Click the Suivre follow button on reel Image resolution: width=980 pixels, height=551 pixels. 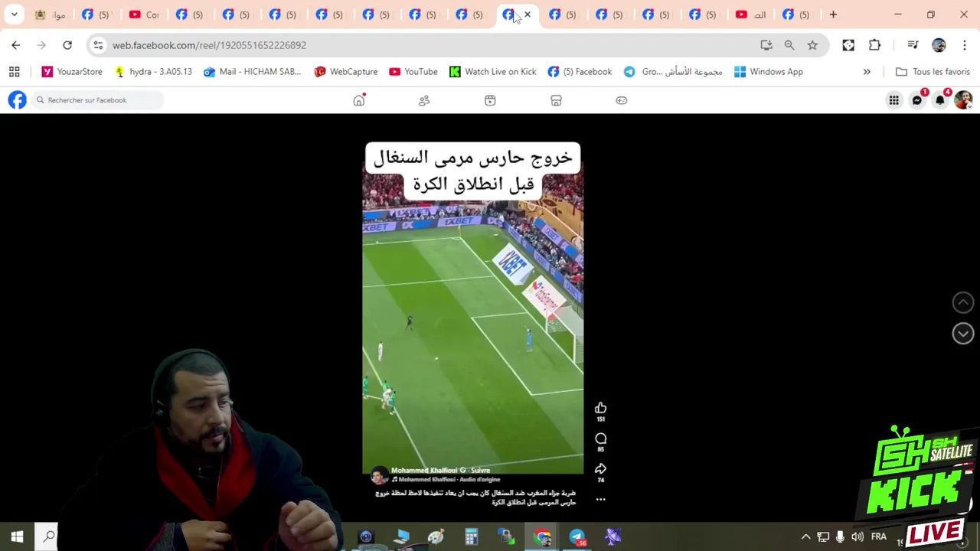pyautogui.click(x=480, y=471)
